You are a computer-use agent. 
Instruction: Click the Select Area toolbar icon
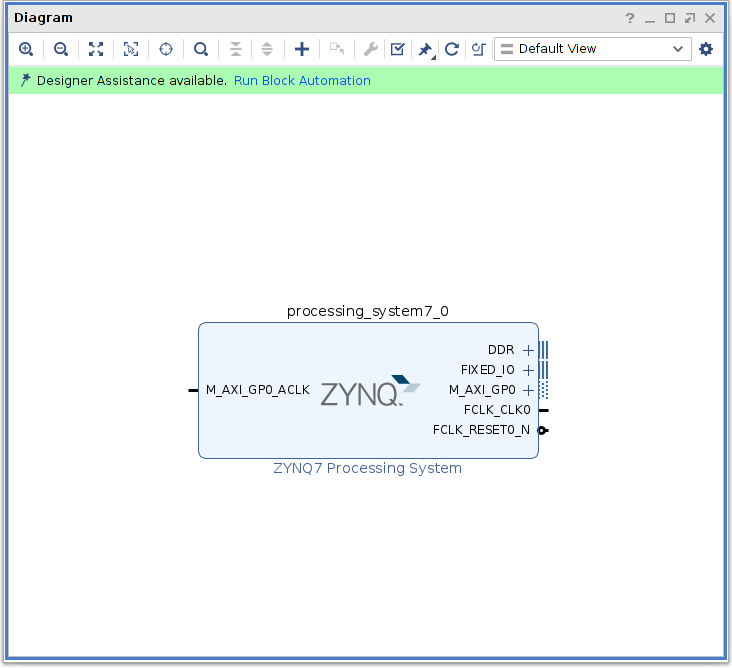tap(131, 49)
